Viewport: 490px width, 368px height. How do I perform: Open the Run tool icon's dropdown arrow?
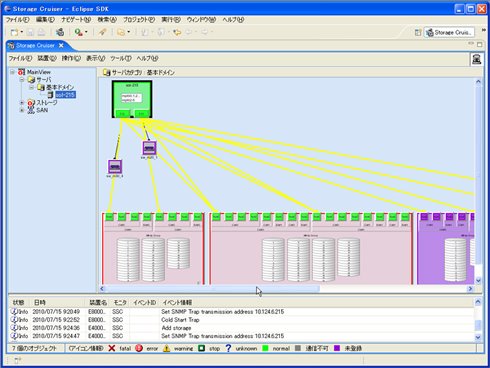[x=86, y=32]
